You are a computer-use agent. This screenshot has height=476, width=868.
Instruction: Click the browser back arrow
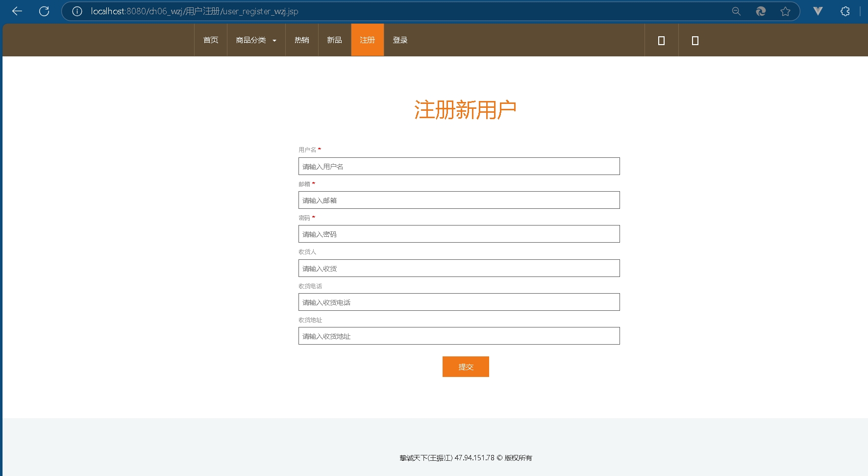point(17,11)
